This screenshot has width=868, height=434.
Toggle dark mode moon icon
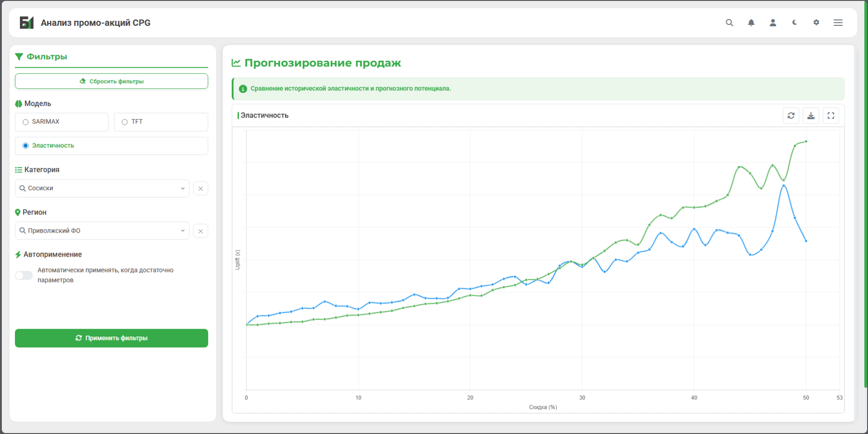795,23
